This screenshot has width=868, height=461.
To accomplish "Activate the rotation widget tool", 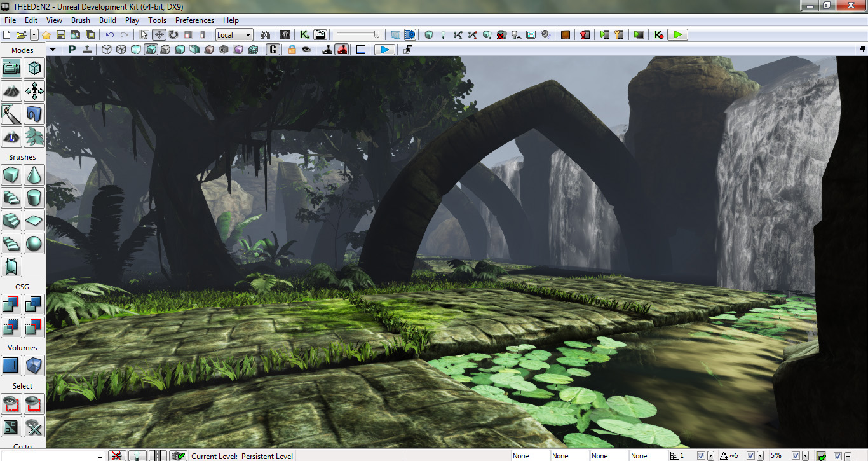I will (x=173, y=34).
